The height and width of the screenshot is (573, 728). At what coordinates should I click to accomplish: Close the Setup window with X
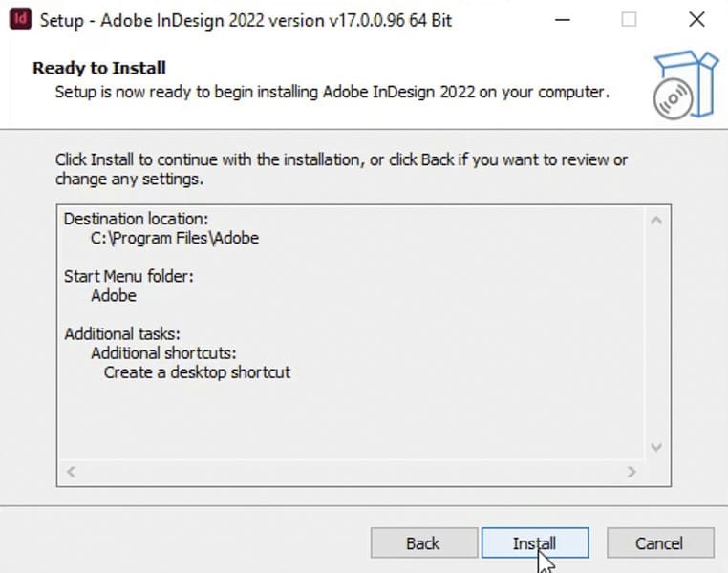696,19
